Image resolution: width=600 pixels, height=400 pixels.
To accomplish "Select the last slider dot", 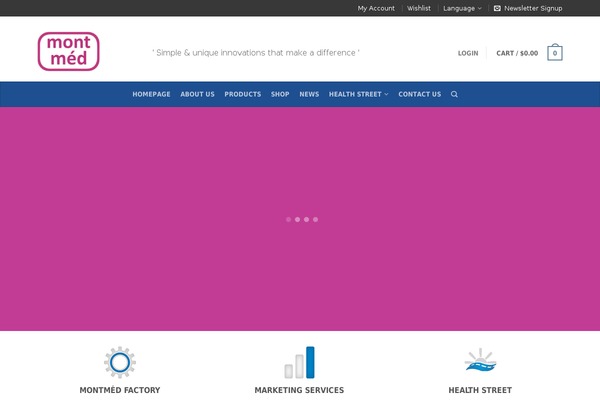I will (x=315, y=219).
